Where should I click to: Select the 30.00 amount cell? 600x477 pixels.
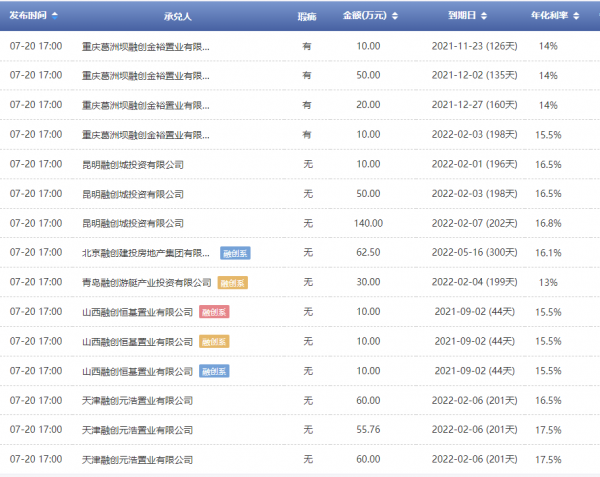[368, 282]
